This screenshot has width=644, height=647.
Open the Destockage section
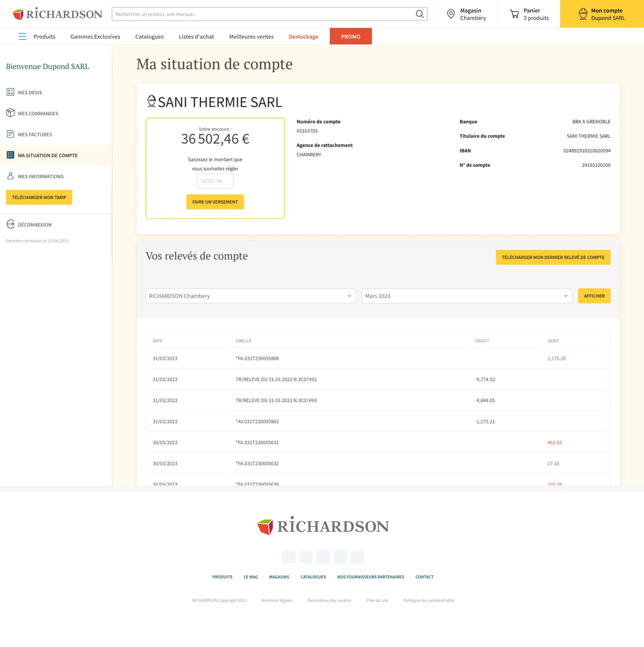point(303,37)
